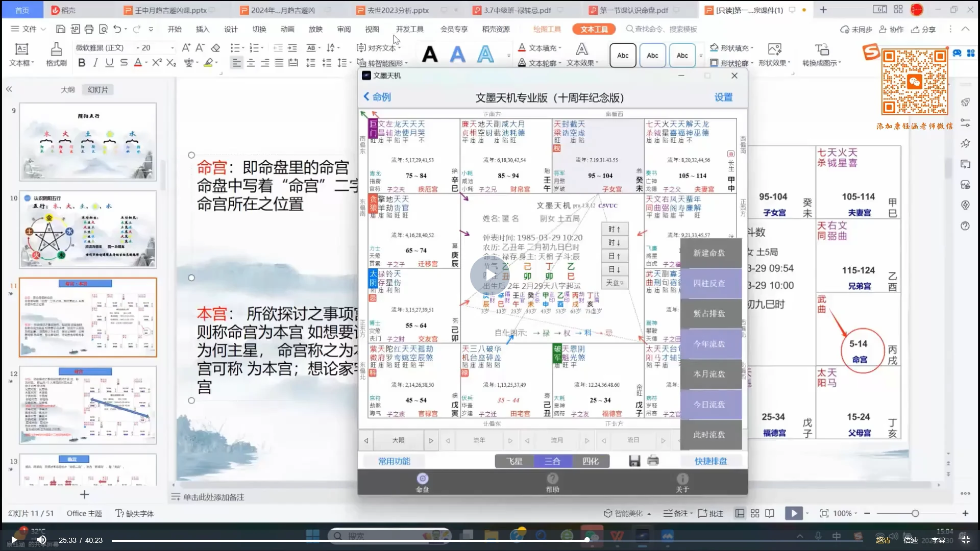980x551 pixels.
Task: Open the 设置 link in 文墨天机
Action: [723, 97]
